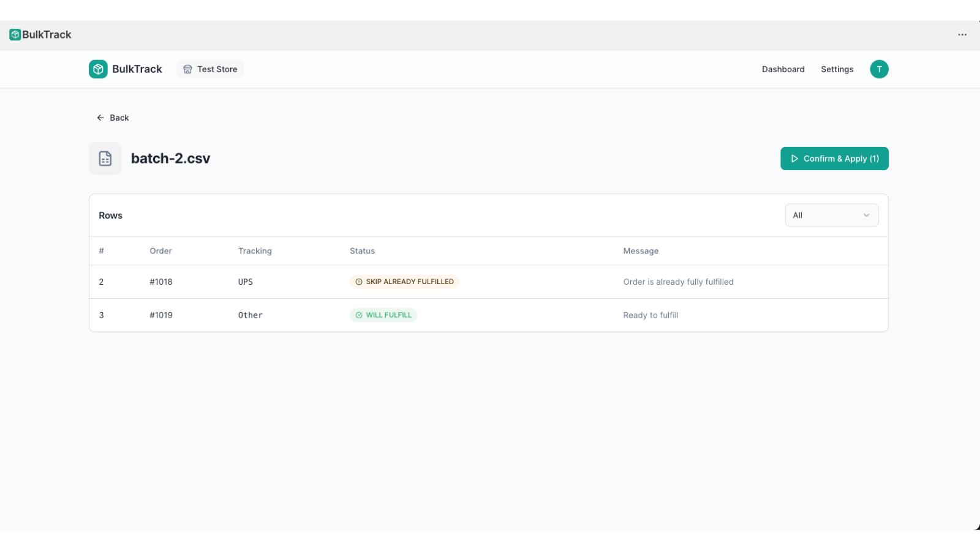The height and width of the screenshot is (551, 980).
Task: Click the BulkTrack logo in the top gray bar
Action: 40,35
